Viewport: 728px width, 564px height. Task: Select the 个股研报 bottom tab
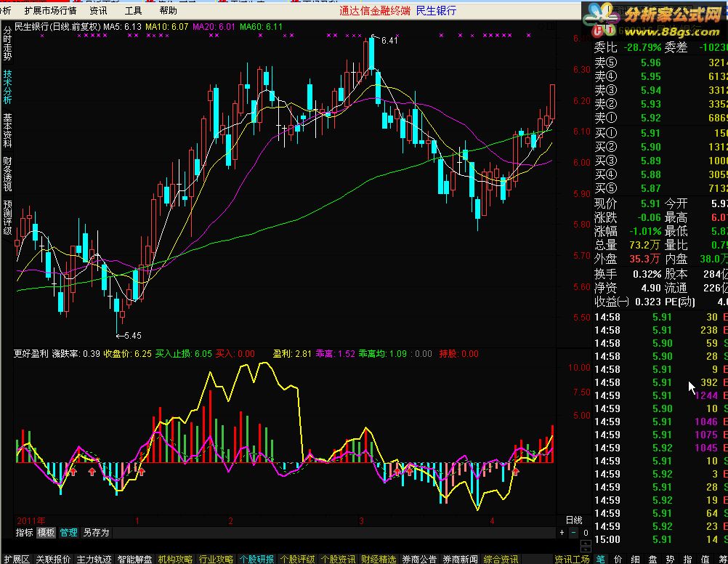click(x=256, y=560)
